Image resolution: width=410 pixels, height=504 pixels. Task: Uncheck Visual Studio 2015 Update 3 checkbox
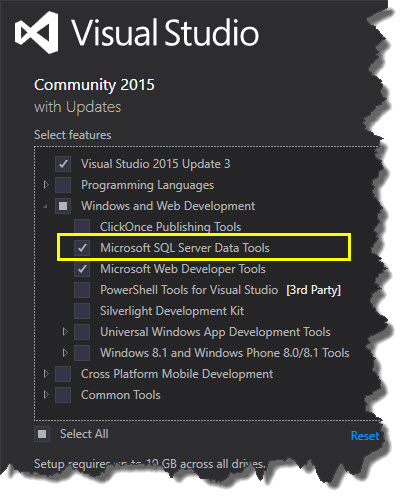pyautogui.click(x=63, y=164)
